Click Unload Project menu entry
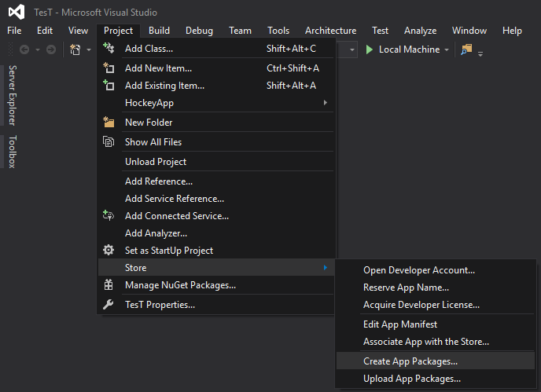This screenshot has height=392, width=541. coord(156,162)
